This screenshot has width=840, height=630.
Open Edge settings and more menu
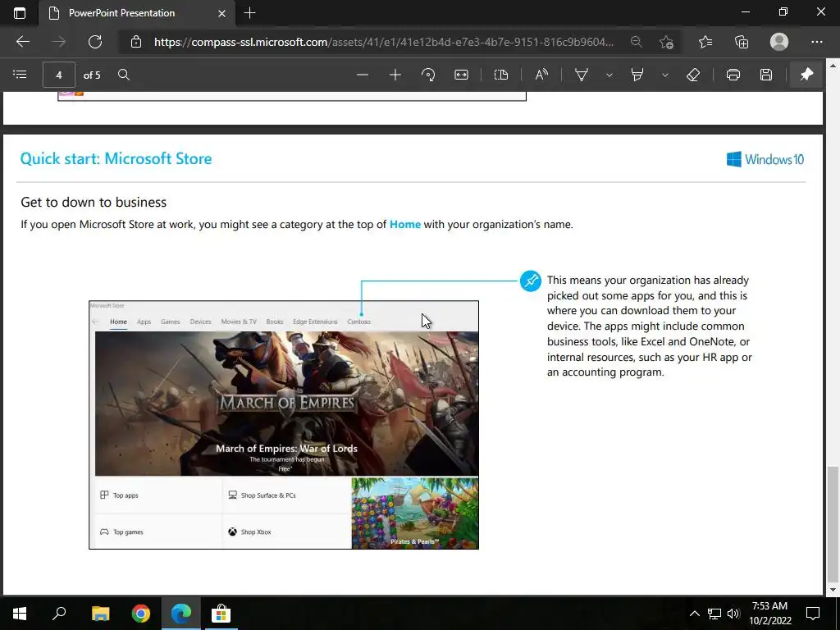tap(817, 42)
